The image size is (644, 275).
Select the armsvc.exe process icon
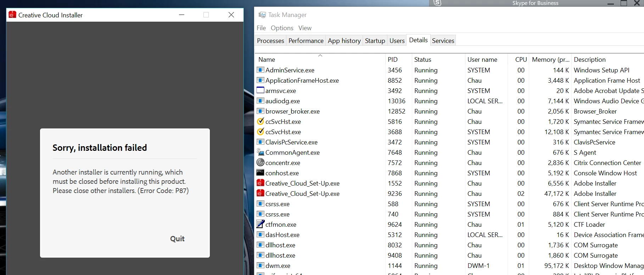pos(261,90)
